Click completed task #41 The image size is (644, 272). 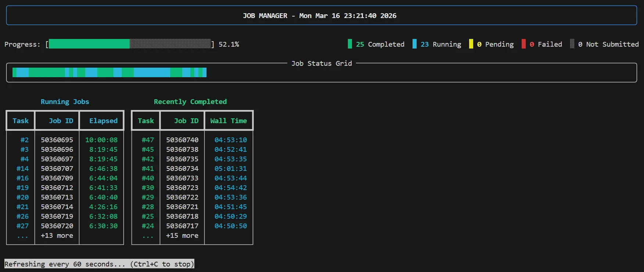pos(148,169)
